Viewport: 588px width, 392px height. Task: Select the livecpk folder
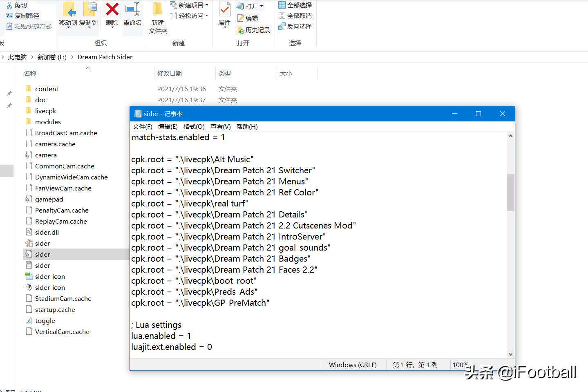pyautogui.click(x=45, y=111)
